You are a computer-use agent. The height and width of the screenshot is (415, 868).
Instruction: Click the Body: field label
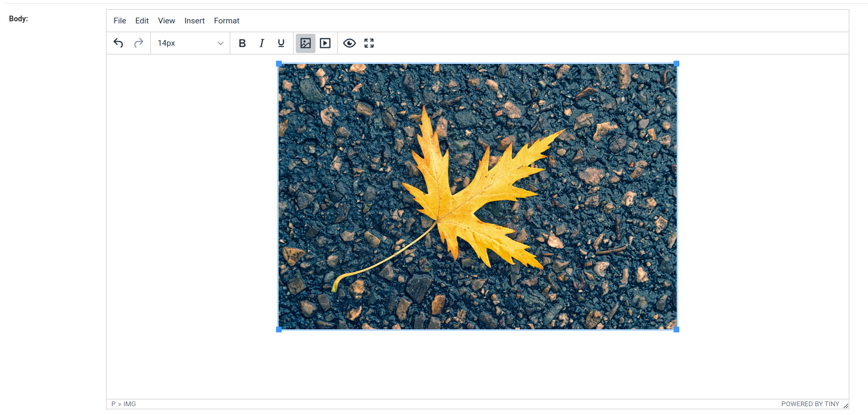(18, 19)
